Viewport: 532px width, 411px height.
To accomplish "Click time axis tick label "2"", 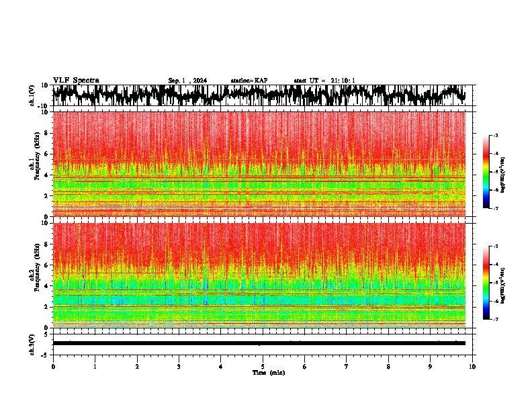I will [137, 367].
